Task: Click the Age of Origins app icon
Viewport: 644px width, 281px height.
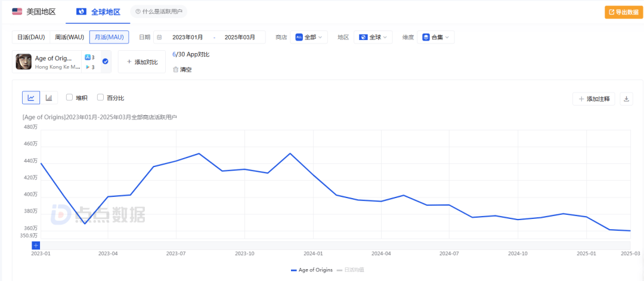Action: coord(23,61)
